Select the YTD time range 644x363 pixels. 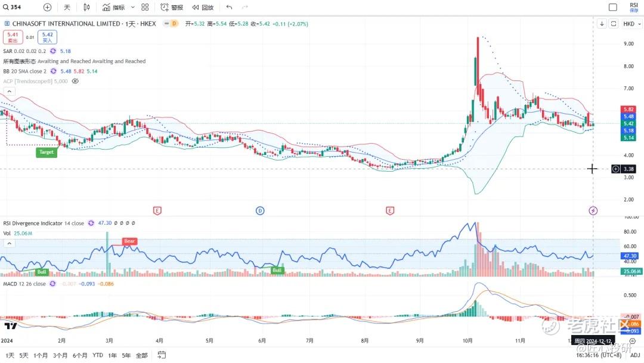pyautogui.click(x=98, y=355)
